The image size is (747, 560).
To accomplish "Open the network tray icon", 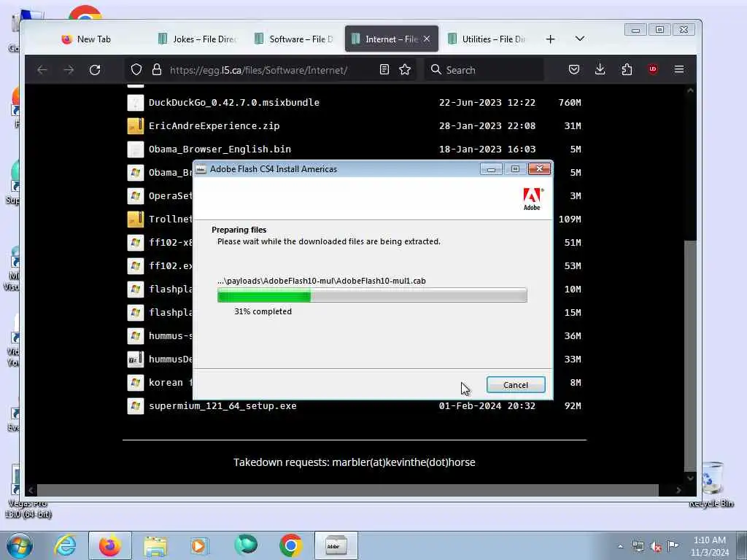I will (638, 546).
